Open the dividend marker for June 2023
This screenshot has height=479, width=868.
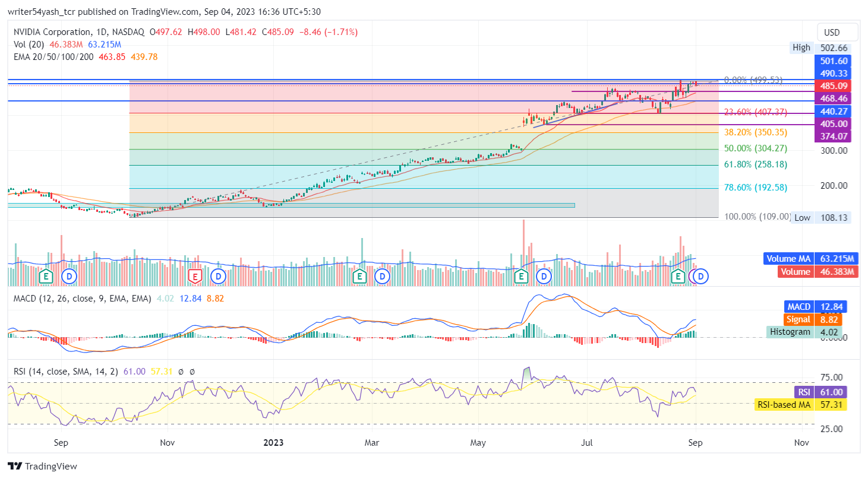[x=543, y=276]
